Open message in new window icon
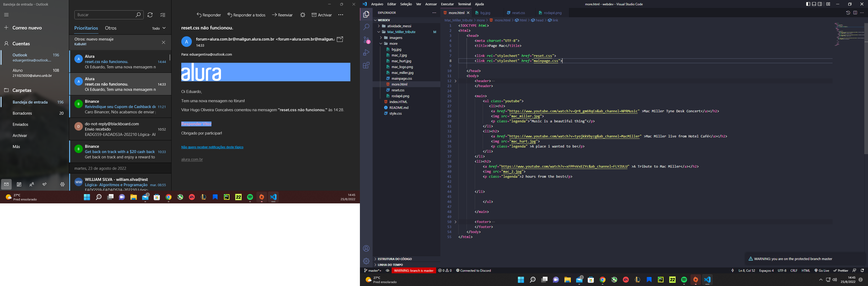Image resolution: width=868 pixels, height=286 pixels. click(340, 39)
